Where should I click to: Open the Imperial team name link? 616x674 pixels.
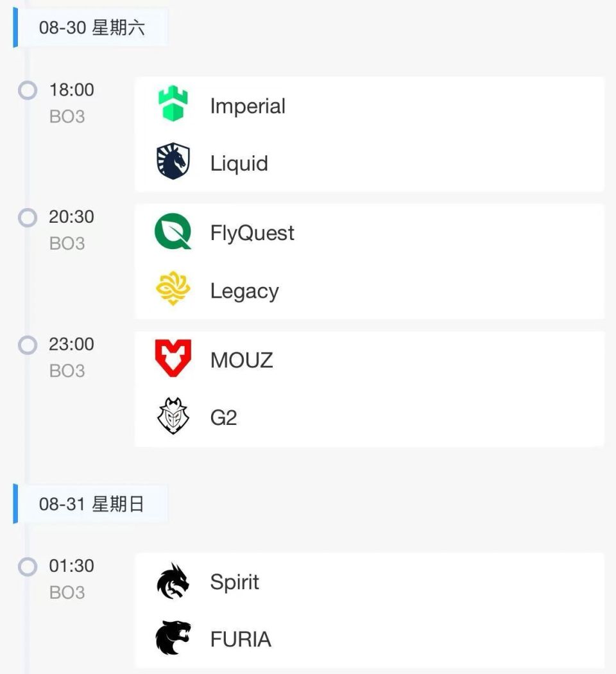click(248, 106)
